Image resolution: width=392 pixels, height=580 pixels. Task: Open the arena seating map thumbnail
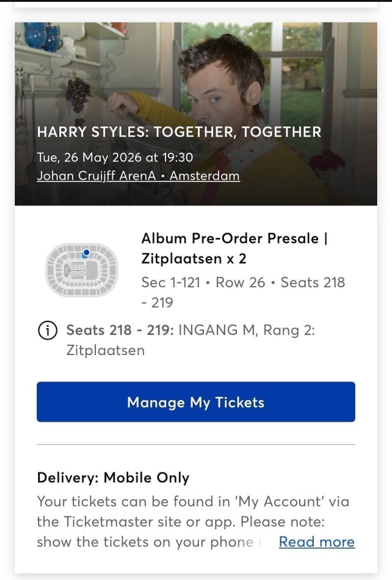(82, 270)
